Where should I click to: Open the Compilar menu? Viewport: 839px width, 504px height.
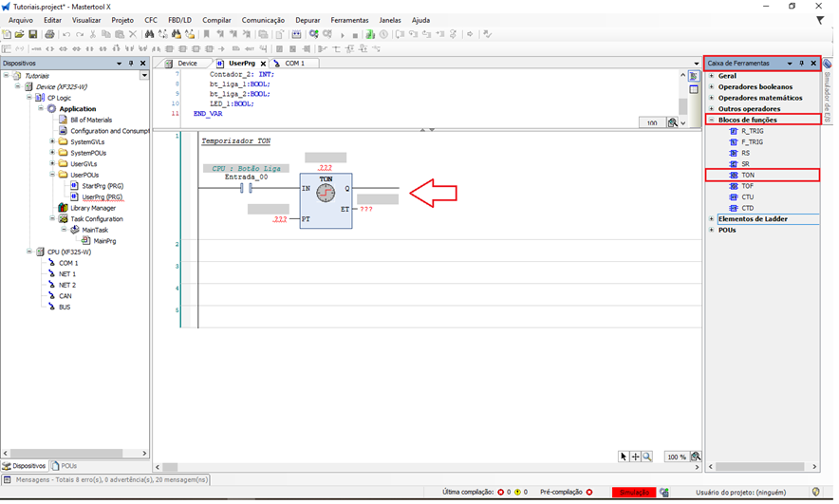pyautogui.click(x=216, y=19)
